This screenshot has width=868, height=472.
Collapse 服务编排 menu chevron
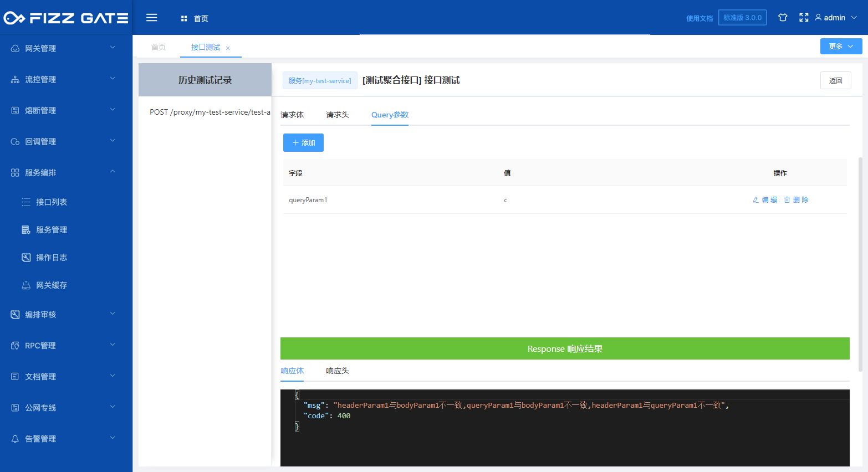113,172
